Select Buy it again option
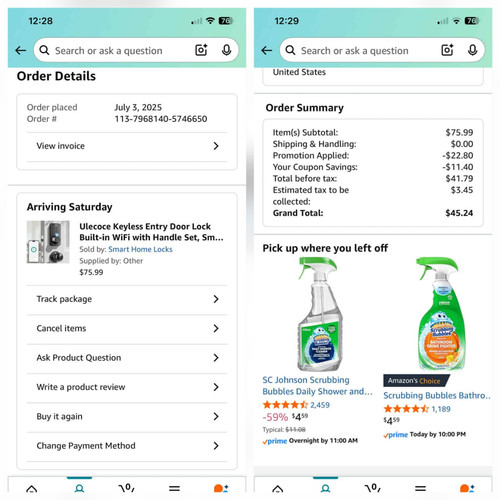The image size is (500, 500). click(127, 416)
